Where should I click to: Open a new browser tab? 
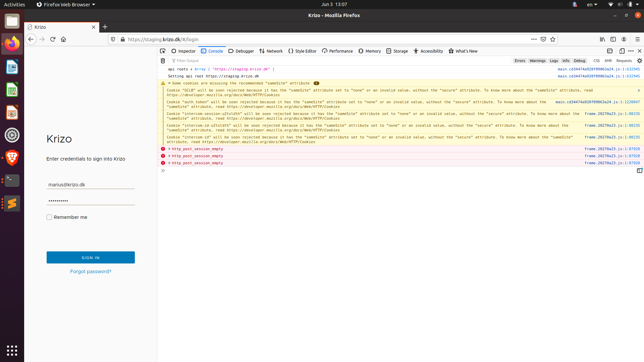[x=105, y=27]
